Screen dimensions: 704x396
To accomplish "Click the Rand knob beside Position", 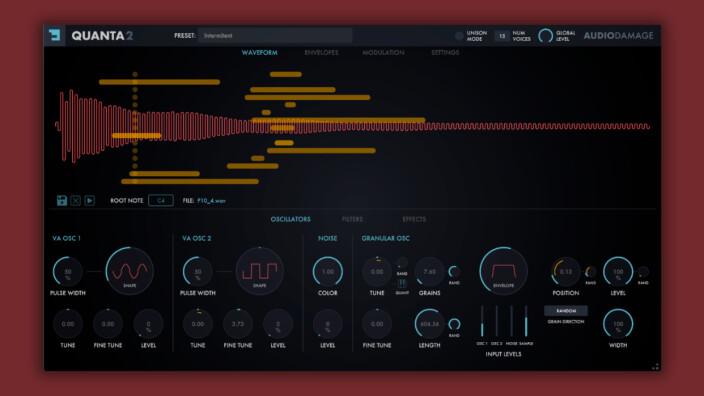I will (590, 272).
